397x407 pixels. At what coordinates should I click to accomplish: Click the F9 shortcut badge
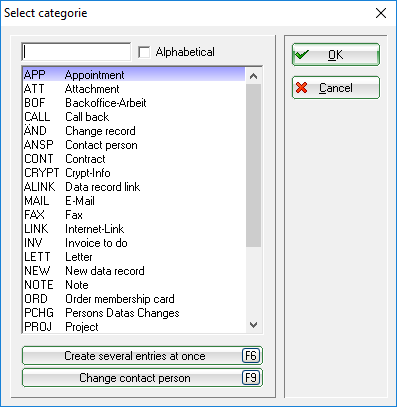coord(251,378)
